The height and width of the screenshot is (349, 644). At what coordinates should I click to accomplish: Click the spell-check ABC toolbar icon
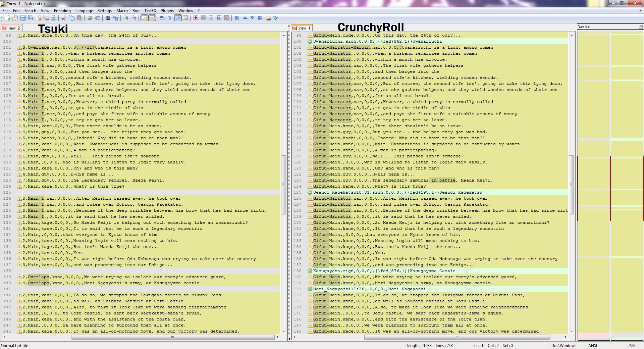coord(276,18)
